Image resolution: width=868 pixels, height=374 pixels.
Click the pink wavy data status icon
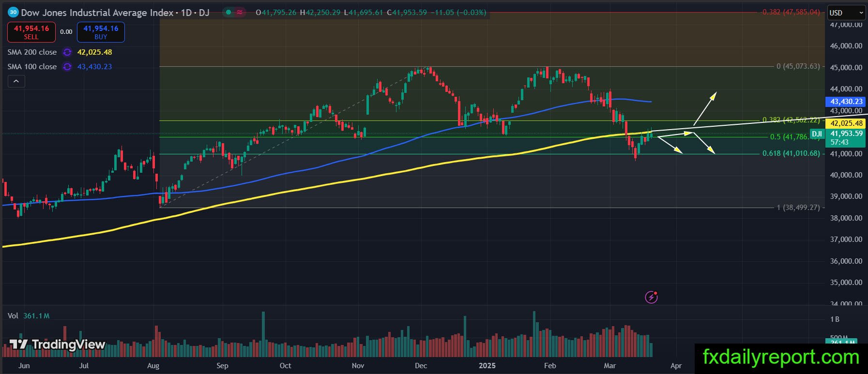pyautogui.click(x=240, y=13)
